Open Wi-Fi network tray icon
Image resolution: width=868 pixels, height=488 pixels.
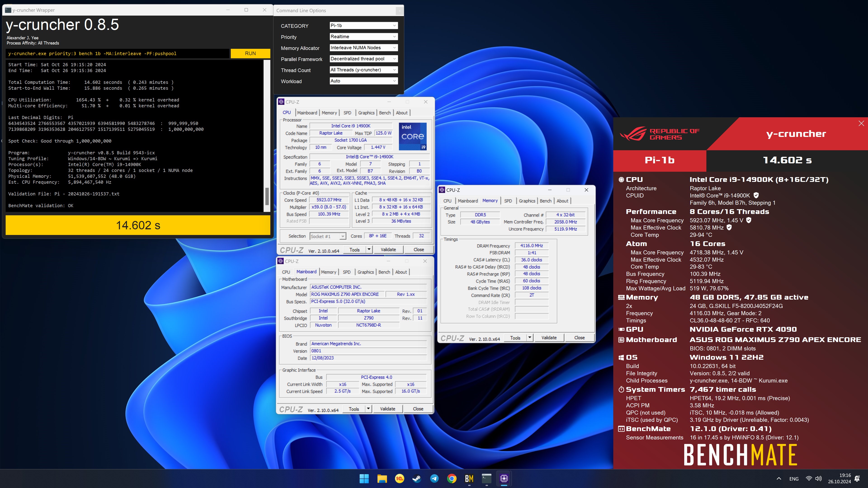(809, 479)
